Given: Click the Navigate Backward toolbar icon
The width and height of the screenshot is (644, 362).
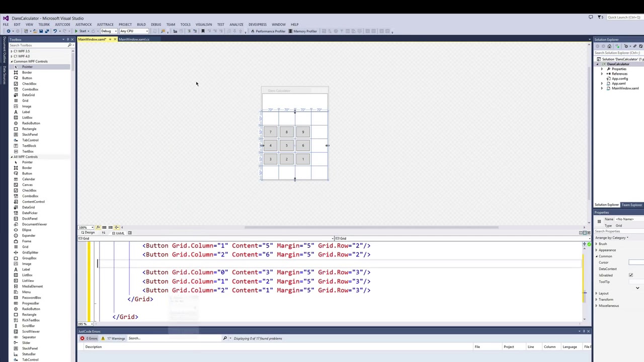Looking at the screenshot, I should click(9, 31).
